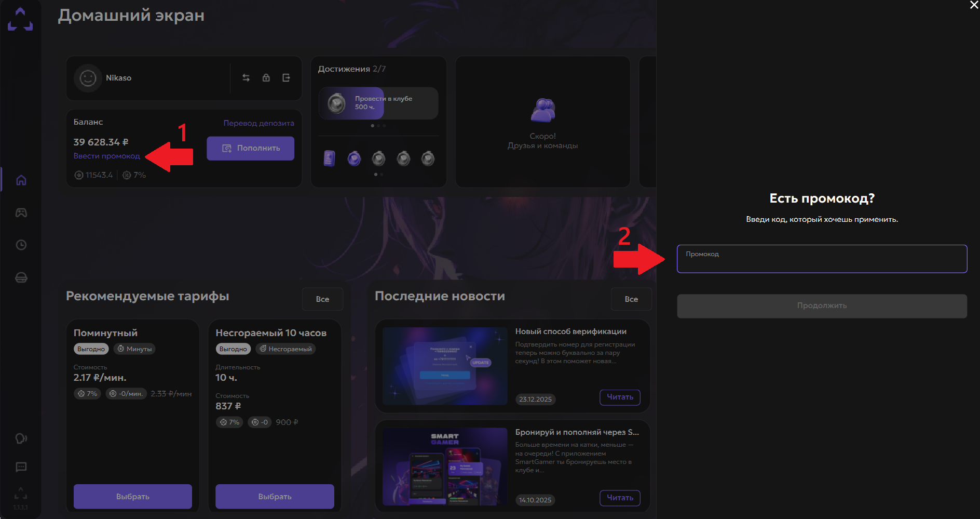Click the friends and teams people icon
This screenshot has width=980, height=519.
(x=543, y=110)
